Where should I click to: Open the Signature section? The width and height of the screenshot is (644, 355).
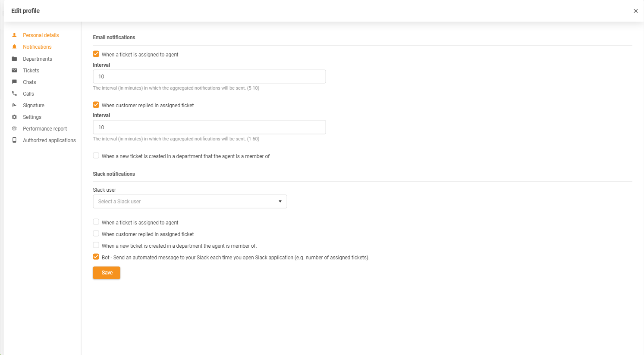coord(34,106)
